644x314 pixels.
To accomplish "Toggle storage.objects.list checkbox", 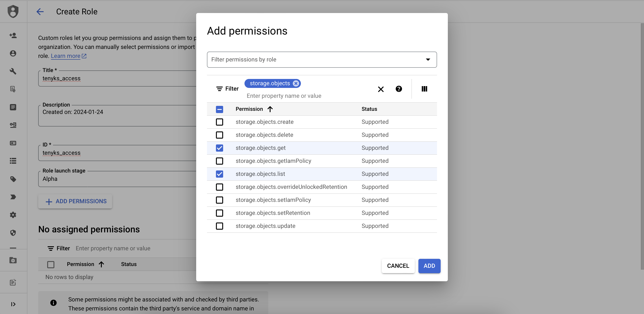I will coord(219,174).
